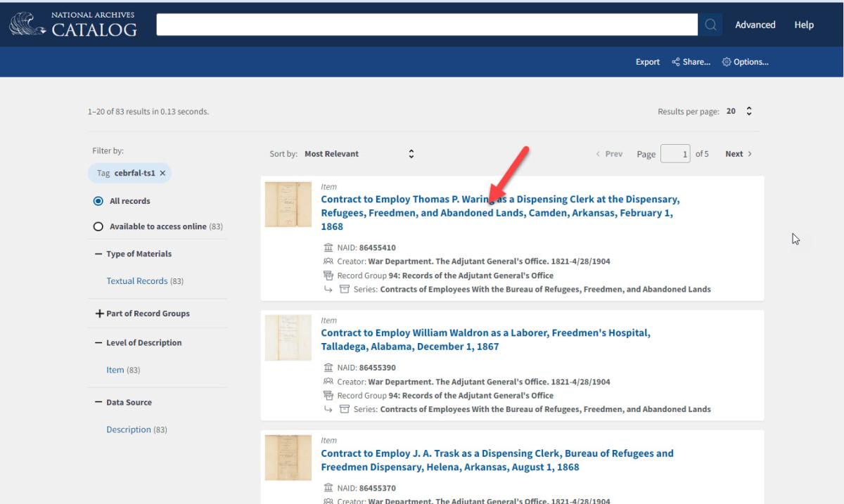Open the Options gear menu

click(x=745, y=62)
